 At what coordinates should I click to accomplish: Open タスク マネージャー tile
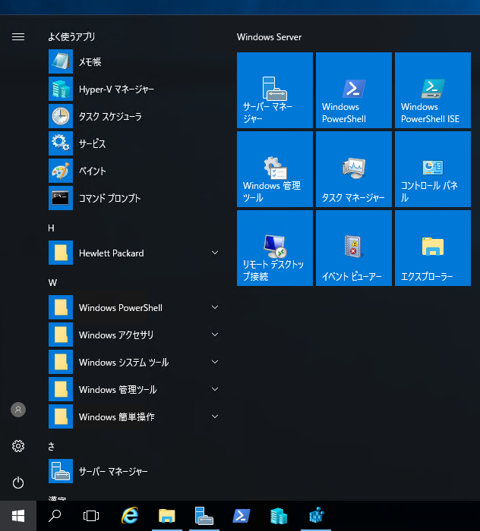coord(354,169)
